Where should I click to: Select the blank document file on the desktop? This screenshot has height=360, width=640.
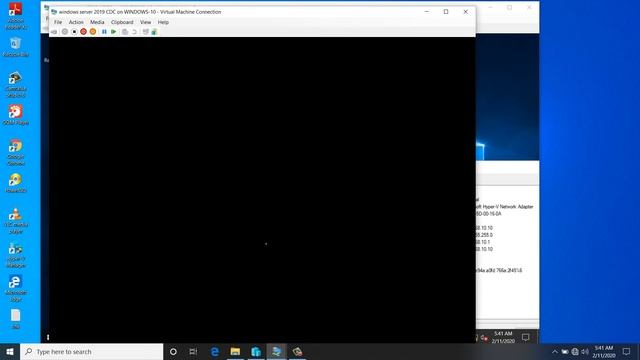(16, 319)
